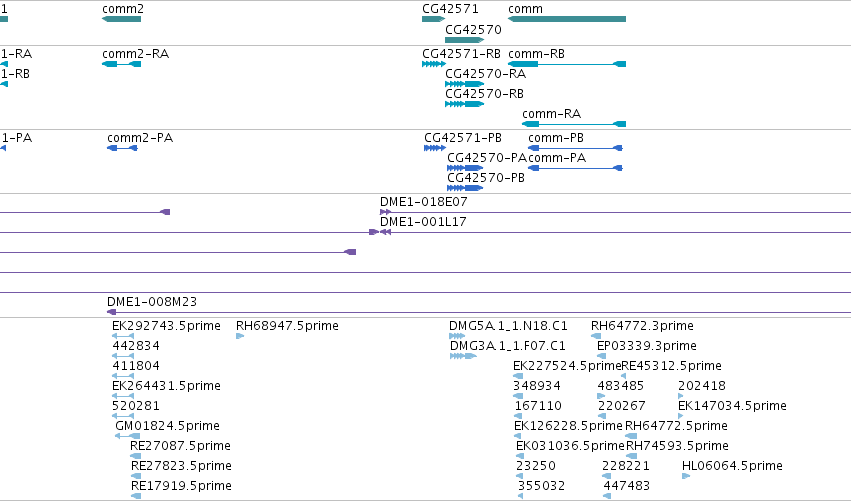Select the comm2 gene glyph
Screen dimensions: 851x501
tap(122, 19)
